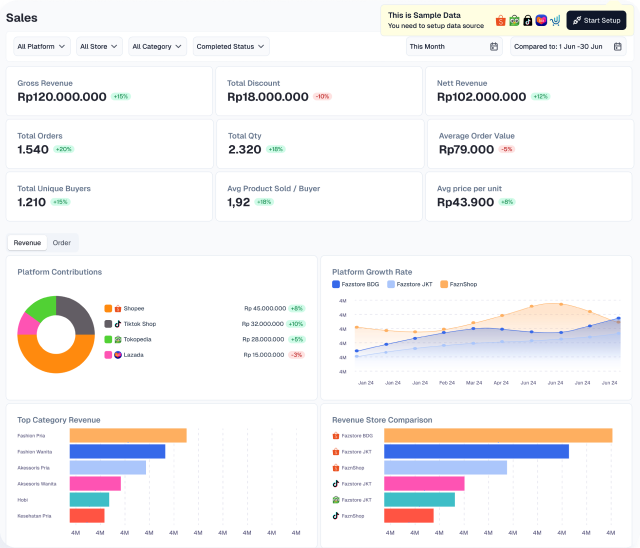The height and width of the screenshot is (548, 640).
Task: Select the Revenue tab
Action: point(27,243)
